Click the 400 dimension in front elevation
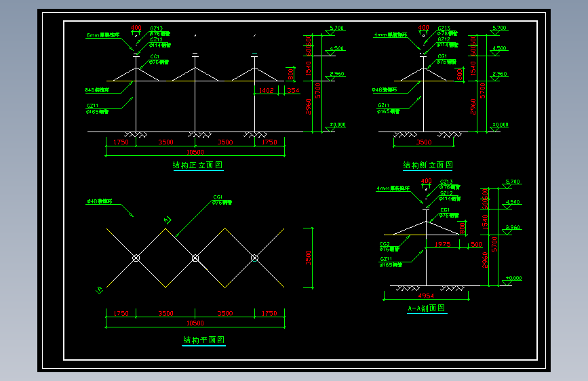 tap(136, 28)
